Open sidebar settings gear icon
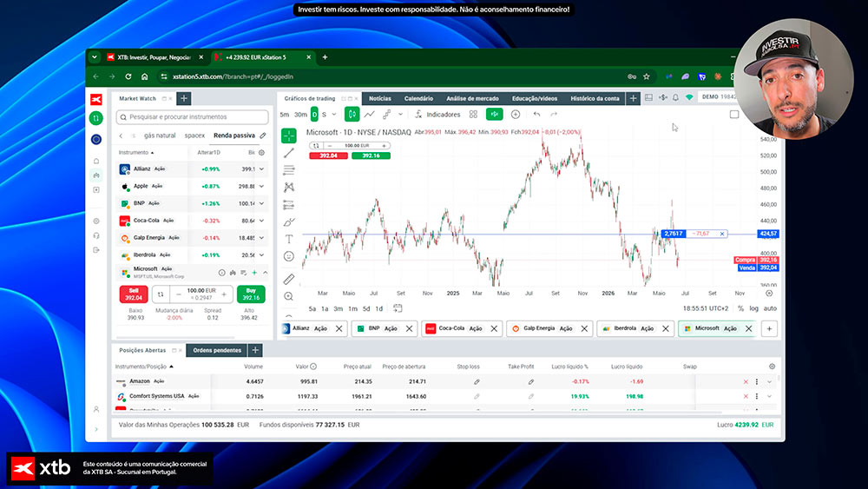 (x=96, y=221)
